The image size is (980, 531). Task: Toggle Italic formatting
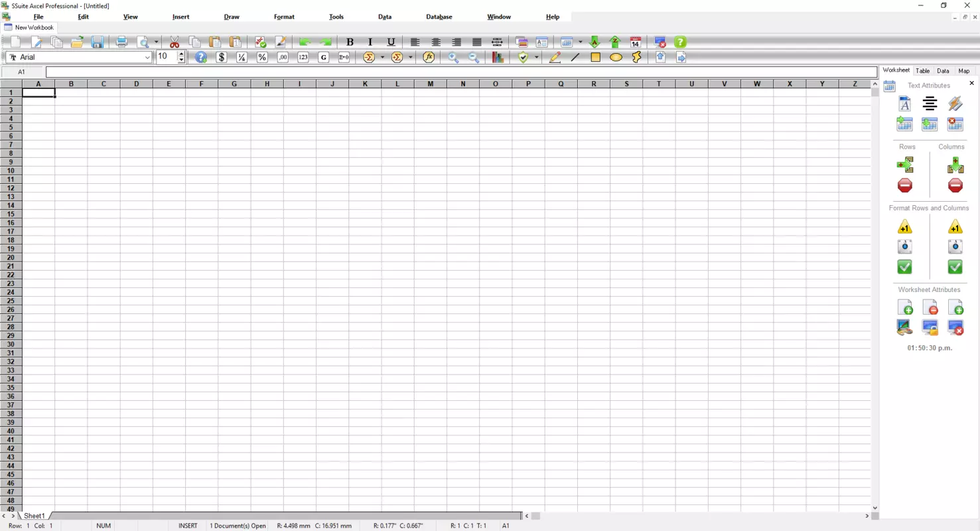point(370,42)
